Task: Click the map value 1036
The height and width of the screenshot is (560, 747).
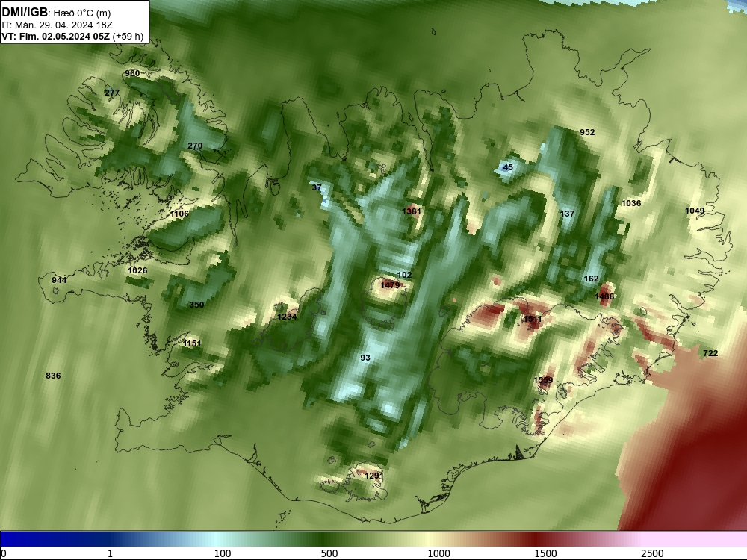Action: click(x=631, y=203)
